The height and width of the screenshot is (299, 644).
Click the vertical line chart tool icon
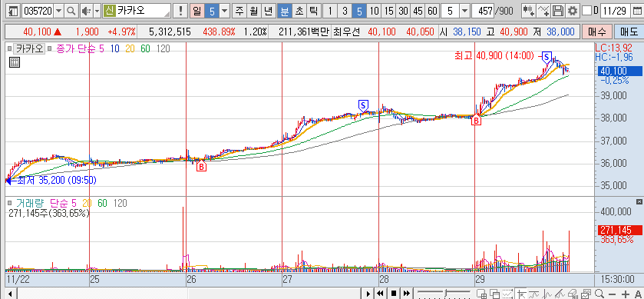[547, 294]
